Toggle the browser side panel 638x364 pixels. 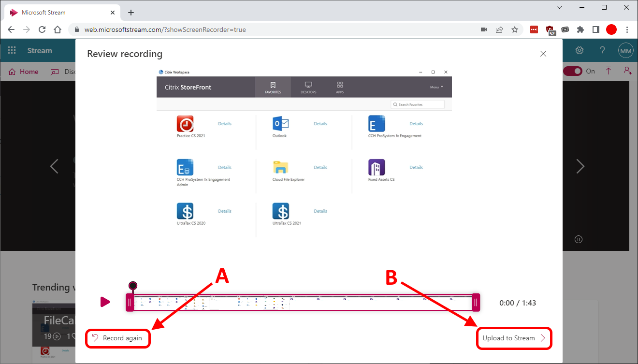(x=596, y=29)
